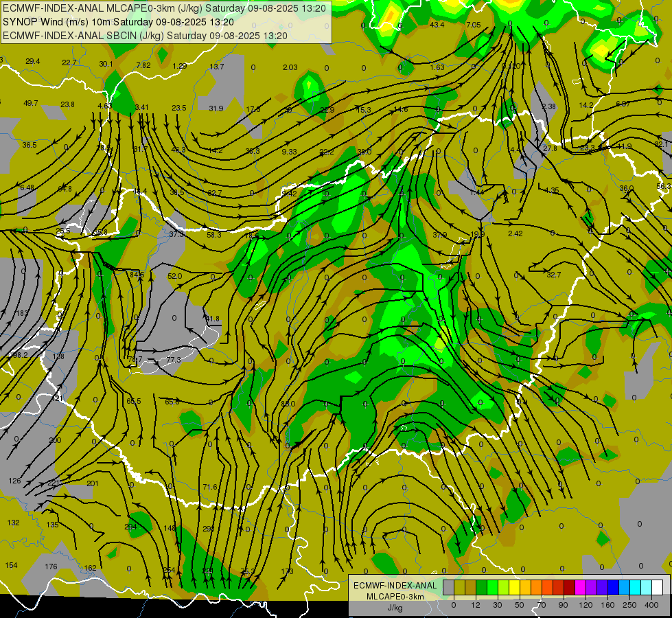Click the 12 tick on legend scale

click(x=476, y=605)
